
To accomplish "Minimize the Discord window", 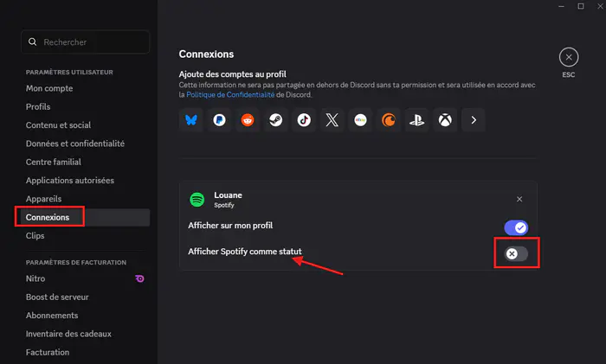I will 561,6.
